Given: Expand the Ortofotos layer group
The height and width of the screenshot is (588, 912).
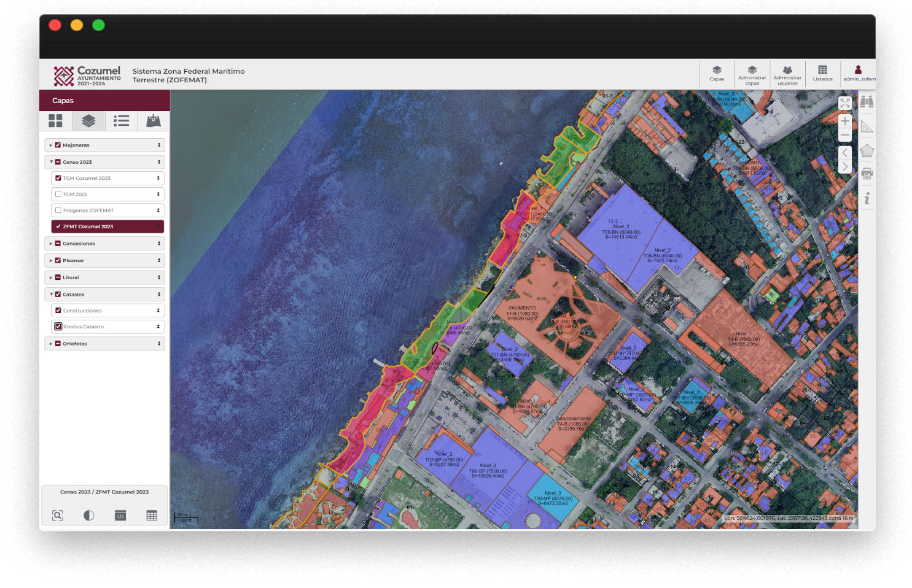Looking at the screenshot, I should tap(51, 344).
